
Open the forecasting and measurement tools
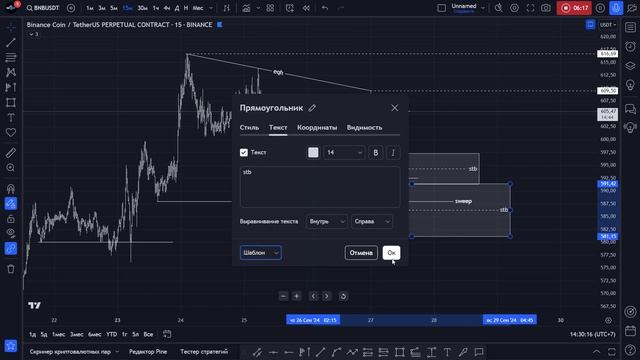(x=11, y=87)
